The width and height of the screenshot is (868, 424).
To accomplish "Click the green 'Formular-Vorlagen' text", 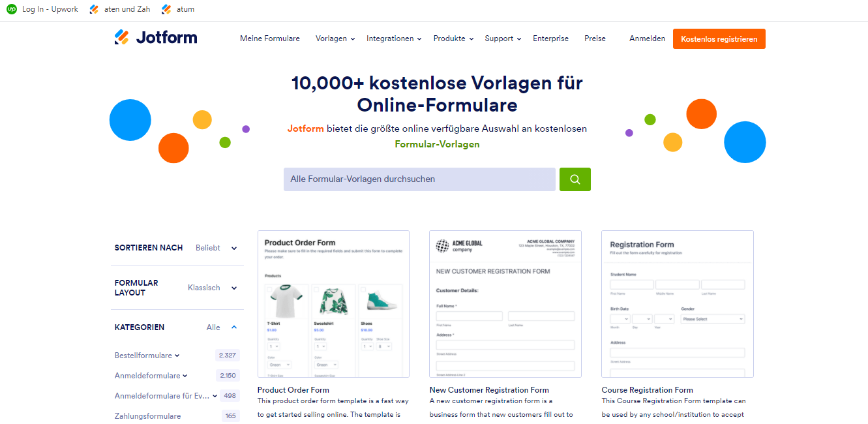I will tap(437, 144).
